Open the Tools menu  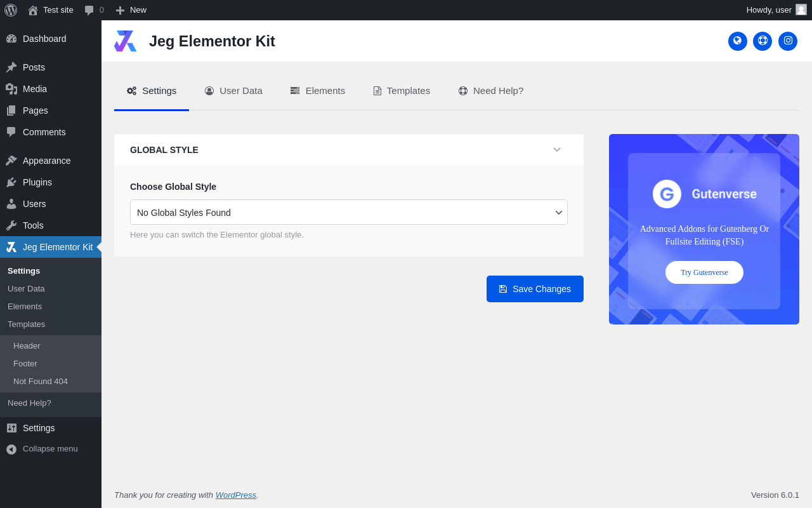pos(51,225)
